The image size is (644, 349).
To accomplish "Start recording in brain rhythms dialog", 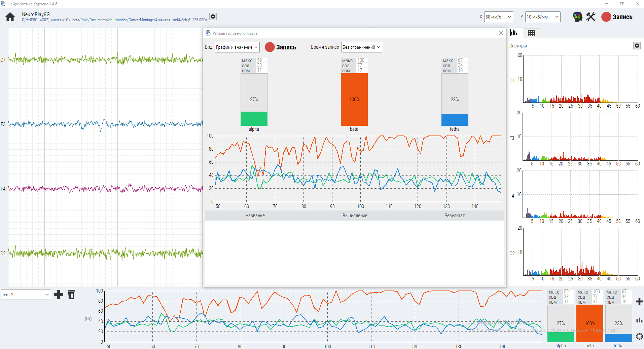I will click(x=281, y=47).
